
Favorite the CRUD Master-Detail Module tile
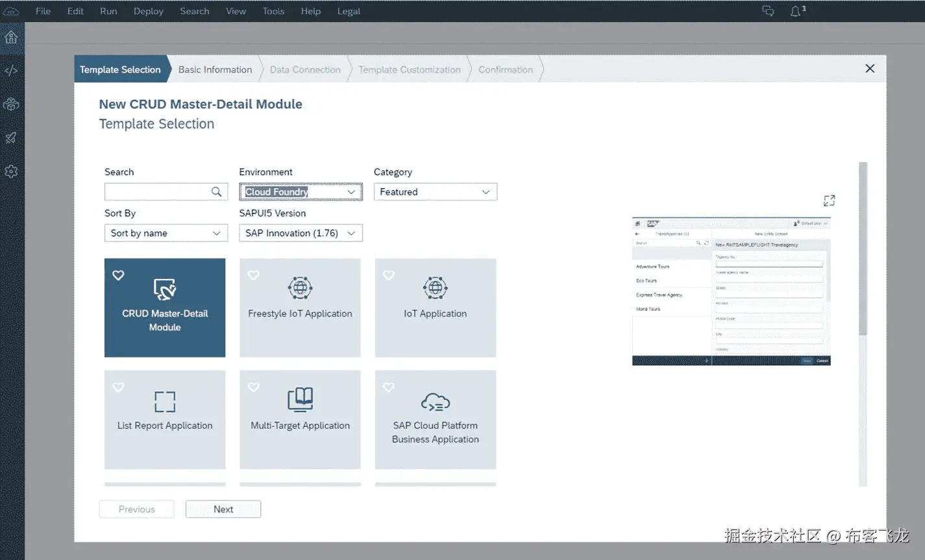point(118,275)
